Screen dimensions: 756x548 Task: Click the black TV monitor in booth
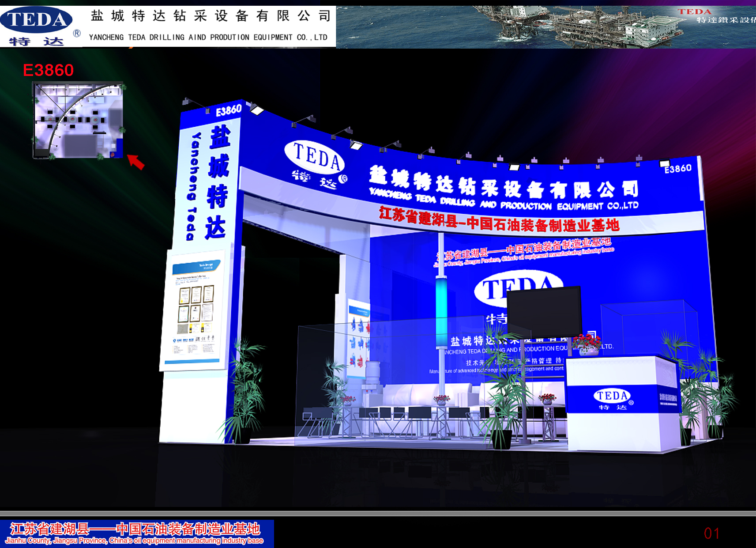coord(544,313)
